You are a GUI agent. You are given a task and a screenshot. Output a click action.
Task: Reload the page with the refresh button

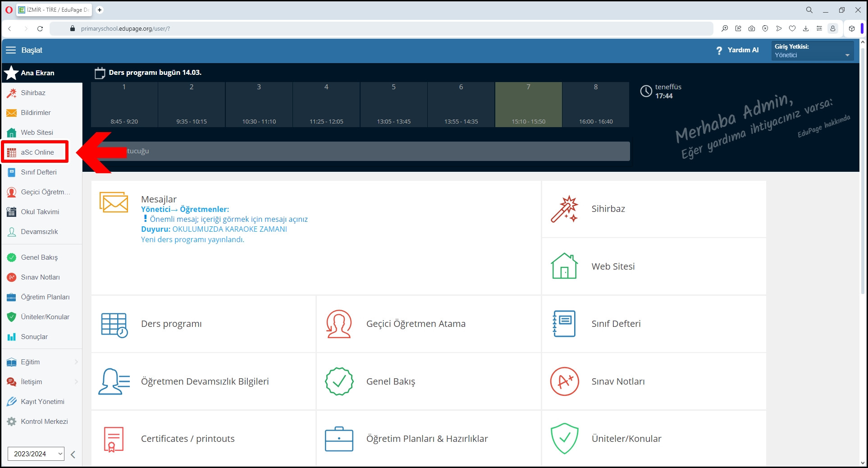coord(40,28)
